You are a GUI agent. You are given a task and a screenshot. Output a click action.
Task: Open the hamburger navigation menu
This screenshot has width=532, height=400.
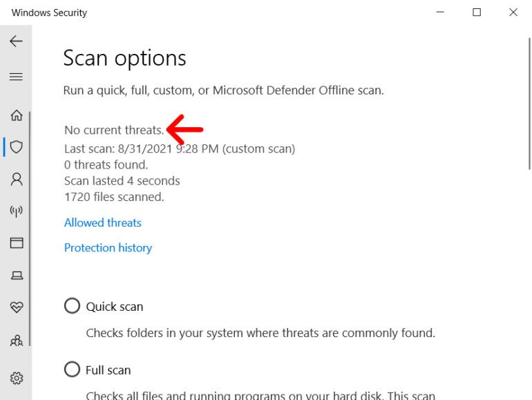pyautogui.click(x=16, y=77)
